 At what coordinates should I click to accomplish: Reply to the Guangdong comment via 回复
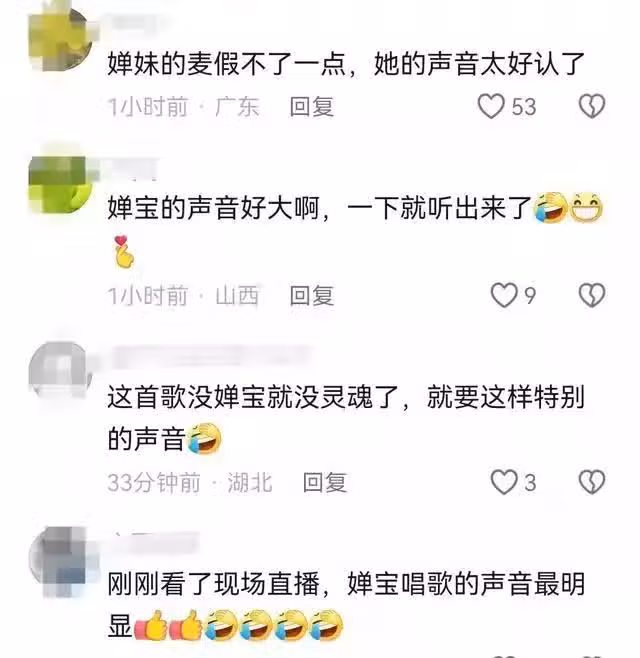312,107
